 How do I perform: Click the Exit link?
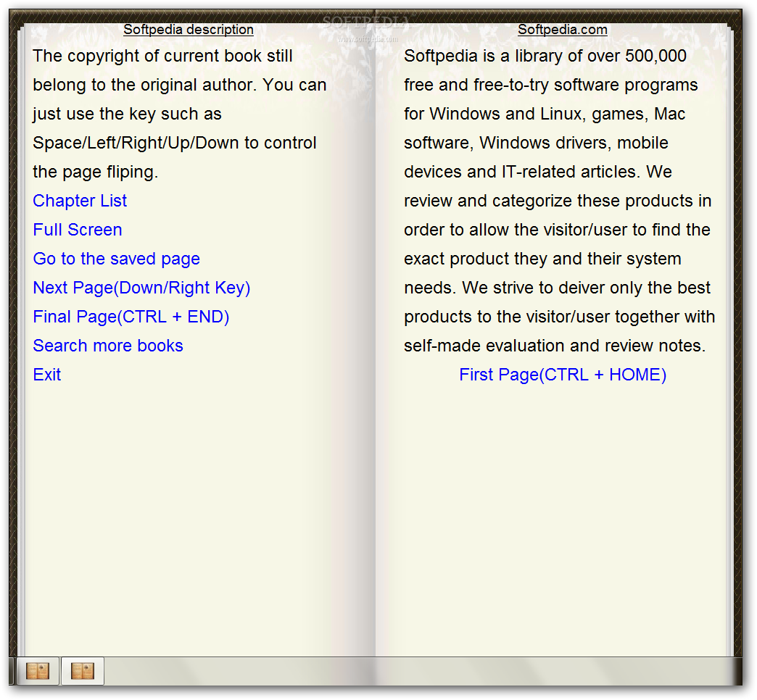[x=47, y=375]
